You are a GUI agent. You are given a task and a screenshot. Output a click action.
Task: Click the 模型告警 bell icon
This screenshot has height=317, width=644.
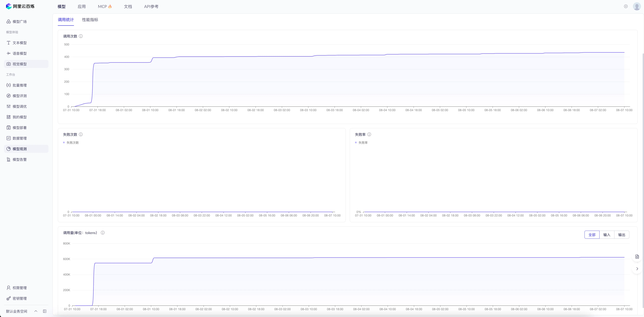click(8, 159)
